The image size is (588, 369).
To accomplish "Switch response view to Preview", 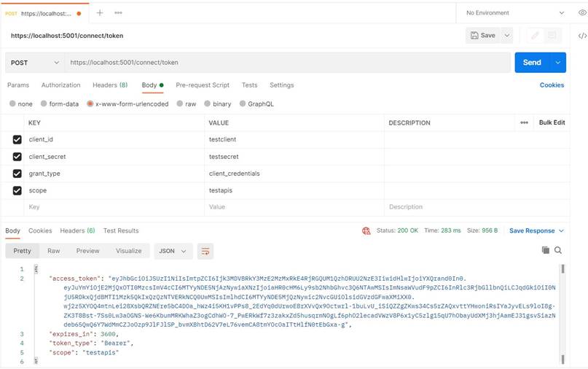I will (87, 251).
